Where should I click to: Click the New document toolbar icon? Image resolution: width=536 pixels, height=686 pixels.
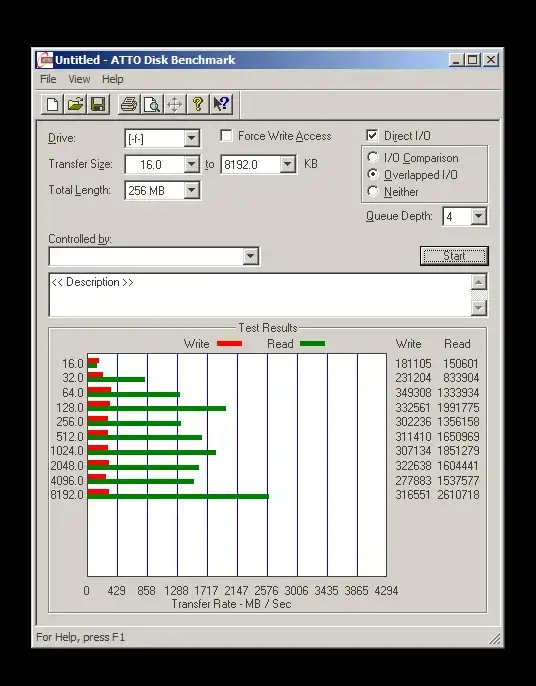pos(53,104)
